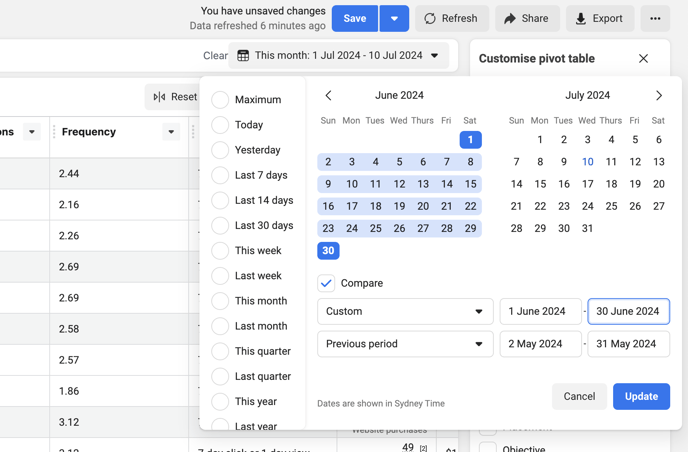Select the Today radio option

click(220, 125)
